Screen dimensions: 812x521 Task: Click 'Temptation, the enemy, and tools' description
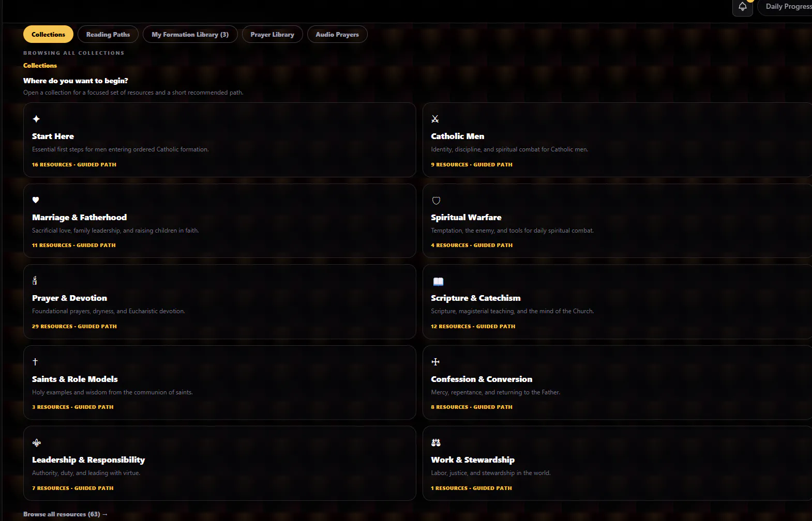click(x=512, y=231)
